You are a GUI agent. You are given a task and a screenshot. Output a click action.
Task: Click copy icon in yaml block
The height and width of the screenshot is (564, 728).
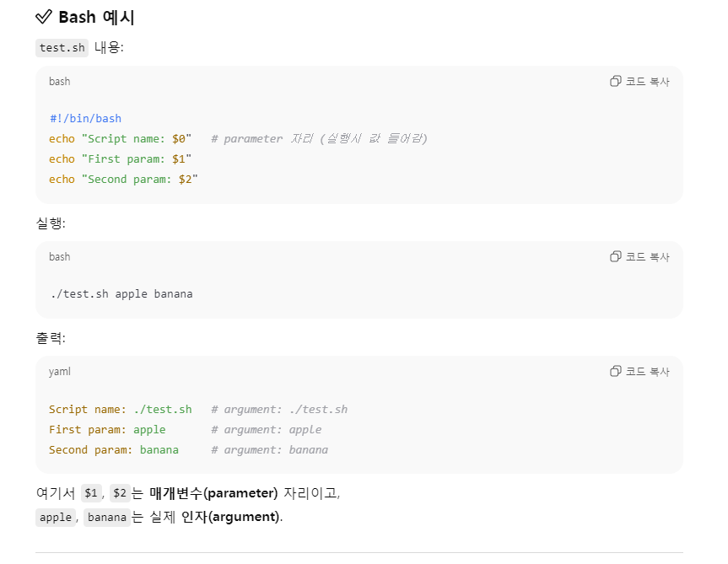615,371
